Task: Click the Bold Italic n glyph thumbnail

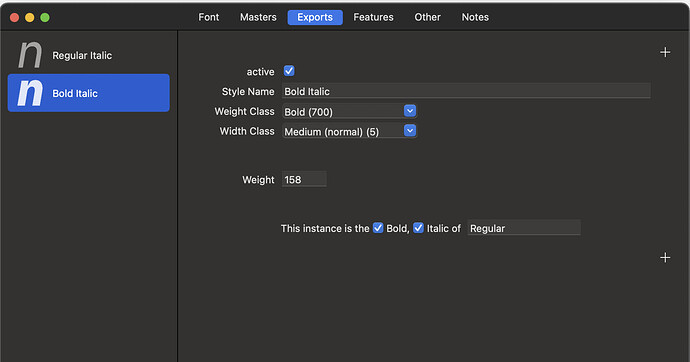Action: click(x=30, y=93)
